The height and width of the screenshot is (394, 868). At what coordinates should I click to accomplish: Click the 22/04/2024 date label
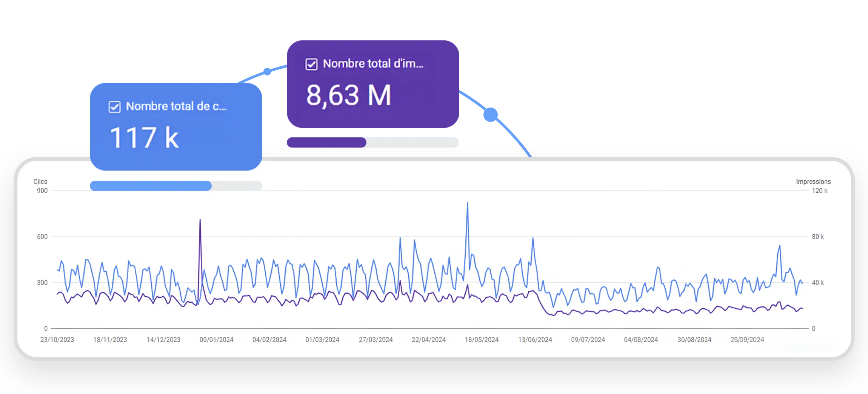(429, 340)
